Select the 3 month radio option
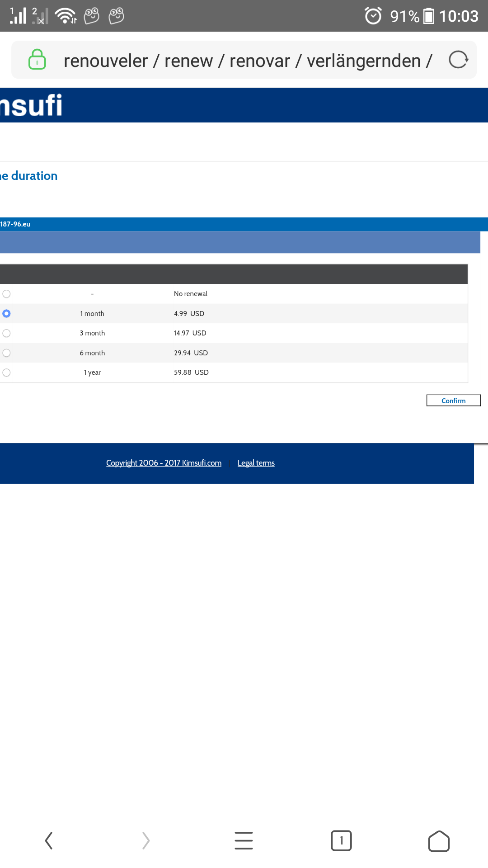This screenshot has height=868, width=488. [6, 333]
